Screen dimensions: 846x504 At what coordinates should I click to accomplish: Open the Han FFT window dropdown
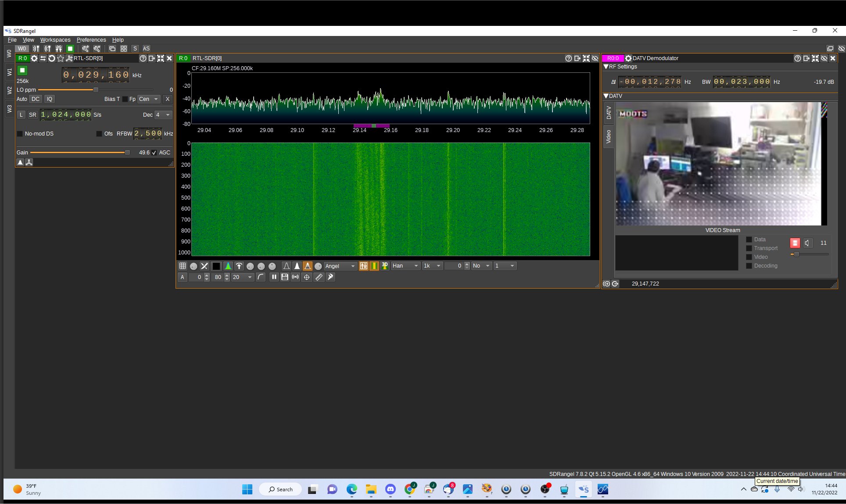pyautogui.click(x=405, y=266)
